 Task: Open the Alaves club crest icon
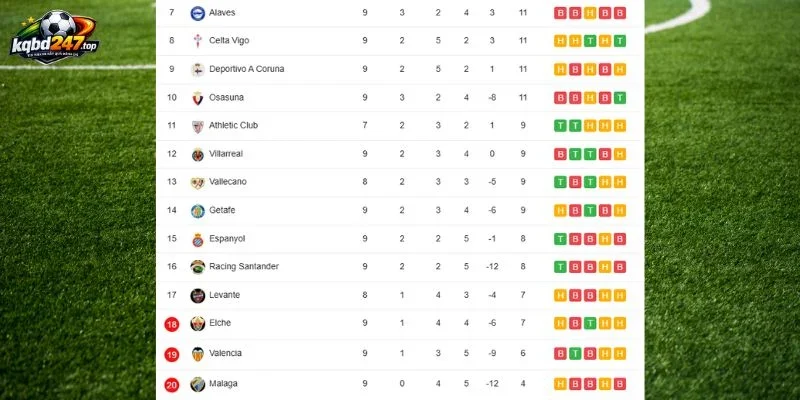[197, 13]
